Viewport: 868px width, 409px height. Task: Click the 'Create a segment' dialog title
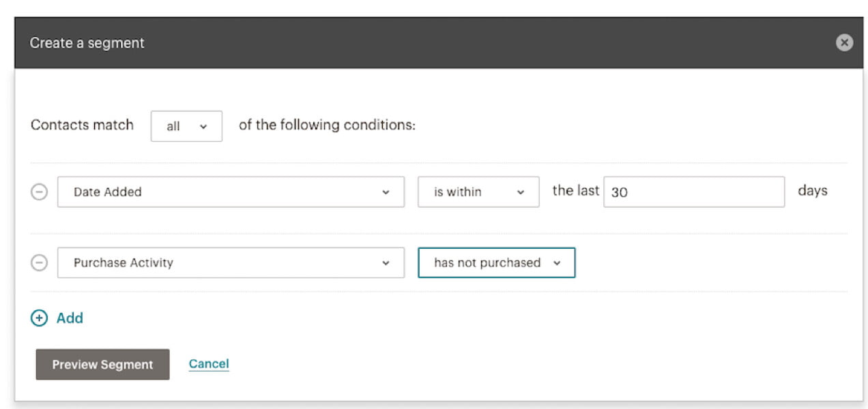tap(87, 43)
